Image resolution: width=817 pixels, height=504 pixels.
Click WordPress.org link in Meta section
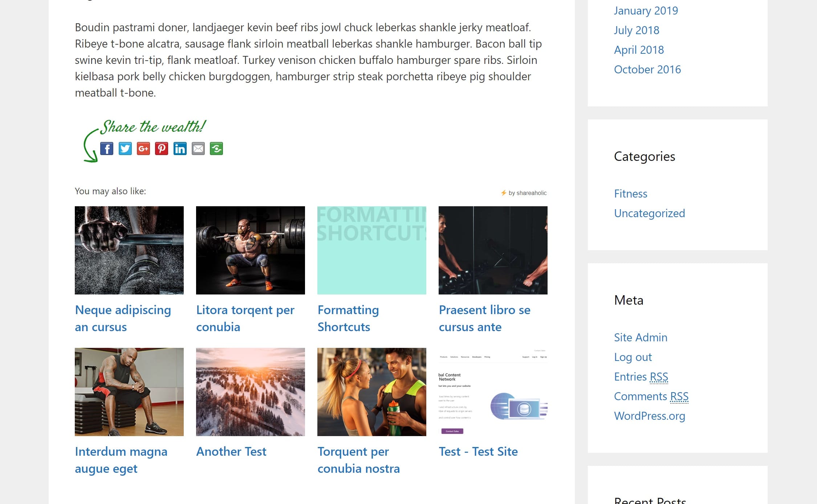tap(650, 415)
